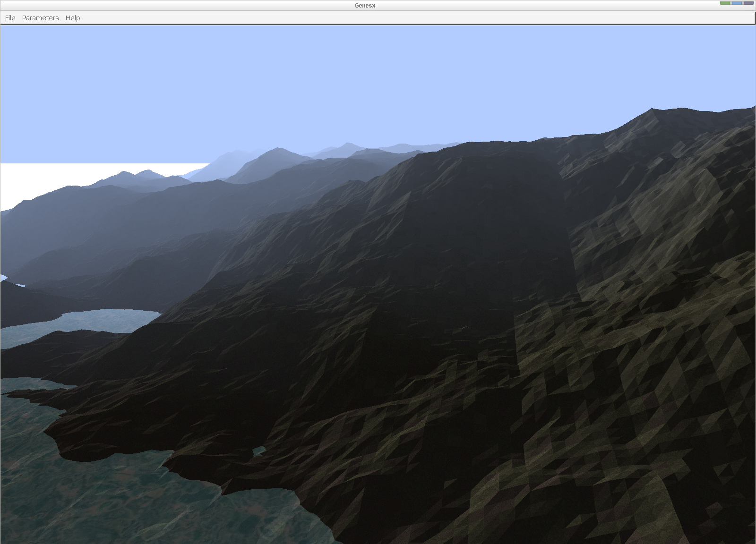Click the highest ridge peak at top right
The width and height of the screenshot is (756, 544).
pyautogui.click(x=652, y=110)
